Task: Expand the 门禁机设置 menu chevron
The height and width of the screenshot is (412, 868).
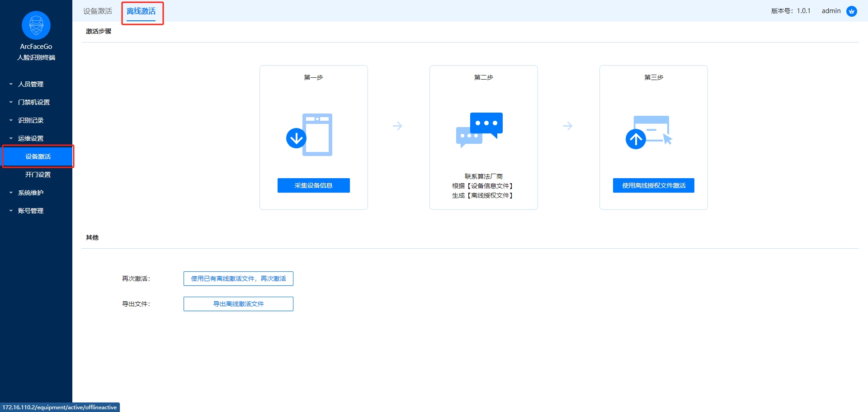Action: 11,102
